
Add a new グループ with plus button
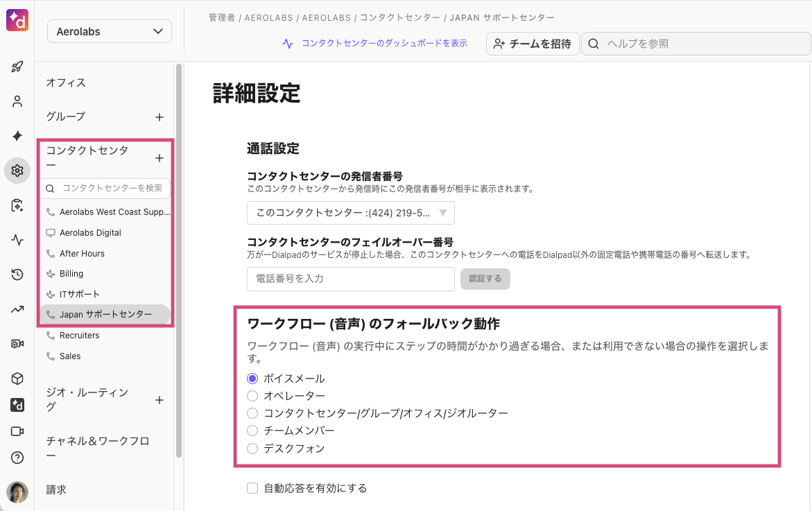[x=159, y=117]
